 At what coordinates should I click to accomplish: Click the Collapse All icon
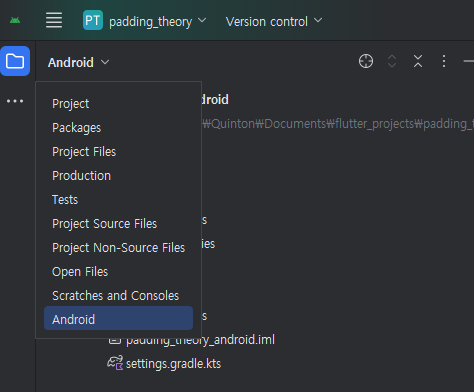pyautogui.click(x=418, y=61)
